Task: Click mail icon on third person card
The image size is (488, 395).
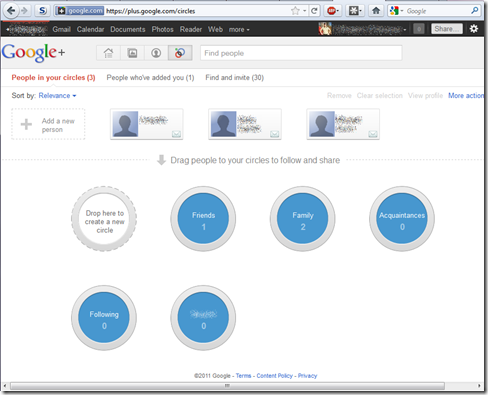Action: [373, 134]
